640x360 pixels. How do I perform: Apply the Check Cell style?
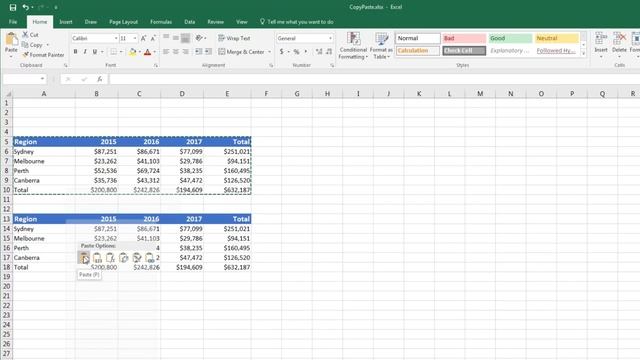(464, 51)
